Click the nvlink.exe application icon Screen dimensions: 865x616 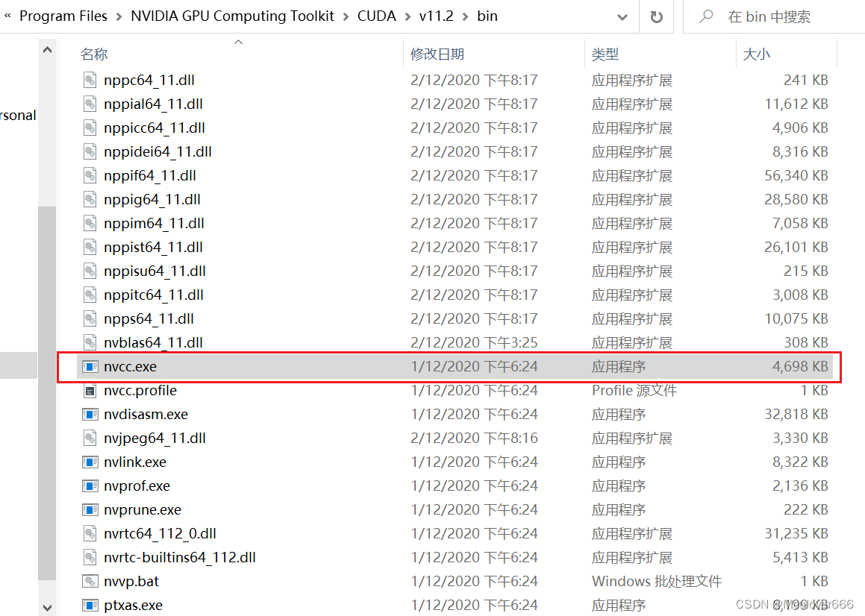click(x=90, y=462)
